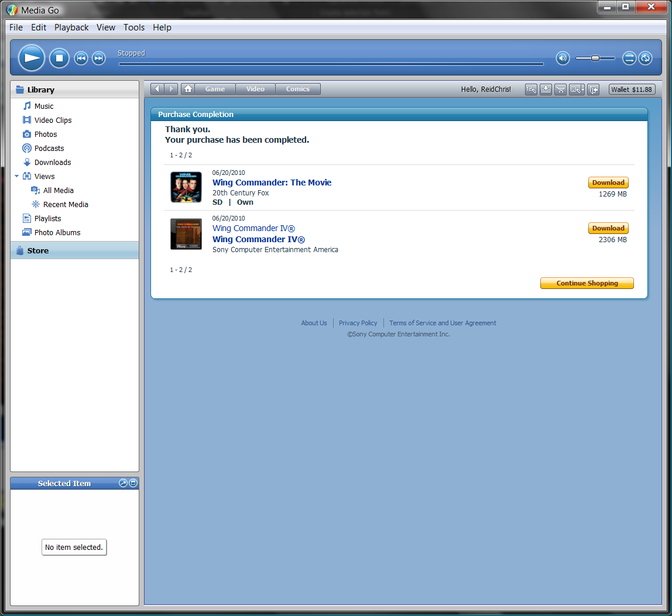This screenshot has height=616, width=672.
Task: Adjust the volume slider handle
Action: point(595,58)
